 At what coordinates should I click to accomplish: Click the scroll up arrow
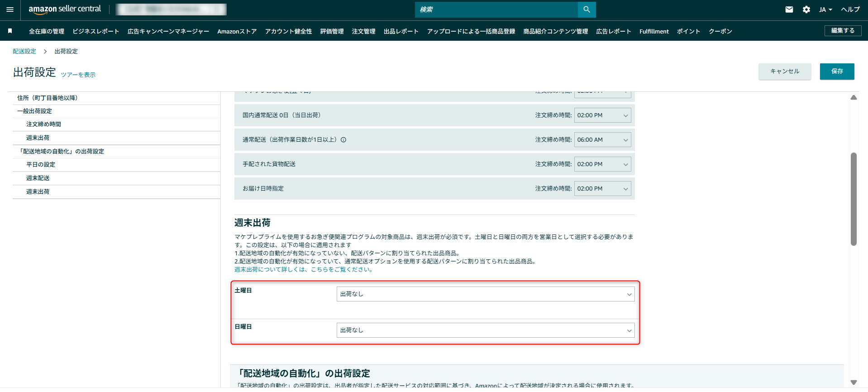tap(853, 98)
